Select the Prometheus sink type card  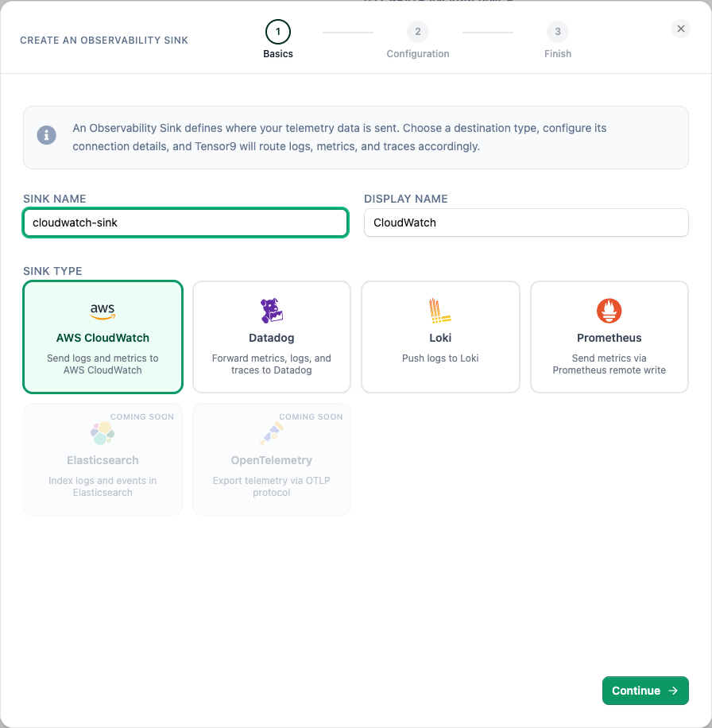[x=609, y=337]
